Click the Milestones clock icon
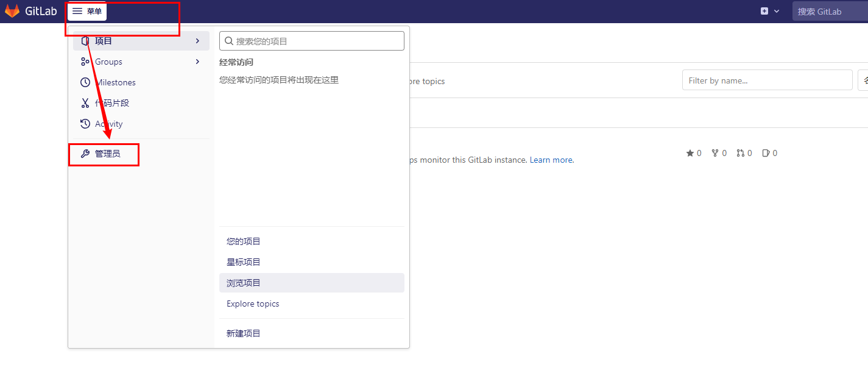This screenshot has height=373, width=868. click(x=85, y=82)
